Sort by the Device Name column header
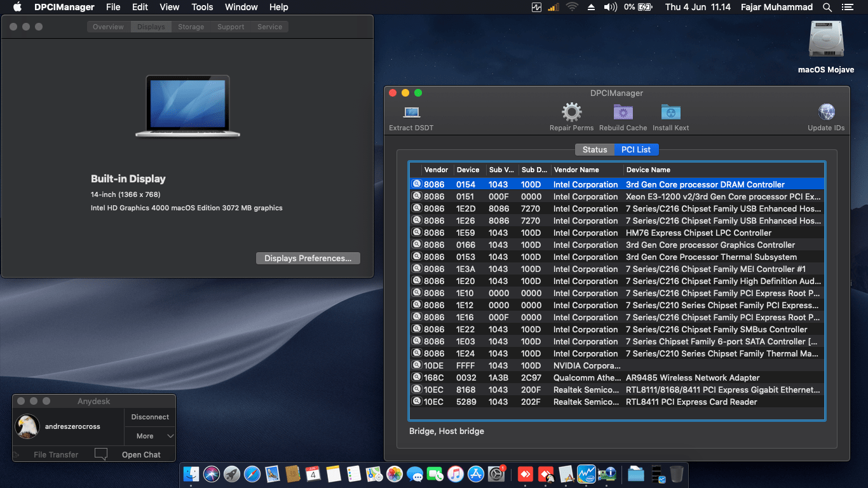868x488 pixels. tap(723, 170)
